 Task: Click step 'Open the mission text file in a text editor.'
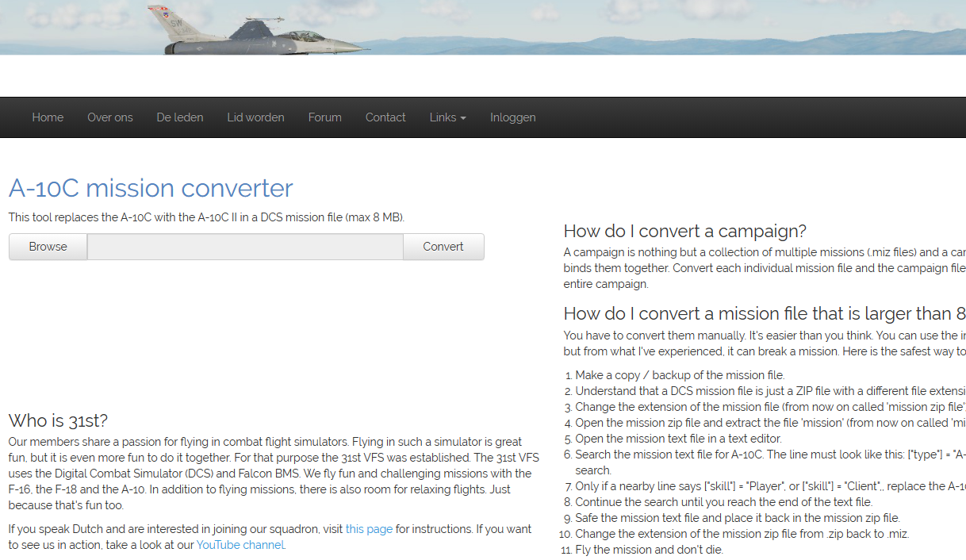click(x=679, y=439)
